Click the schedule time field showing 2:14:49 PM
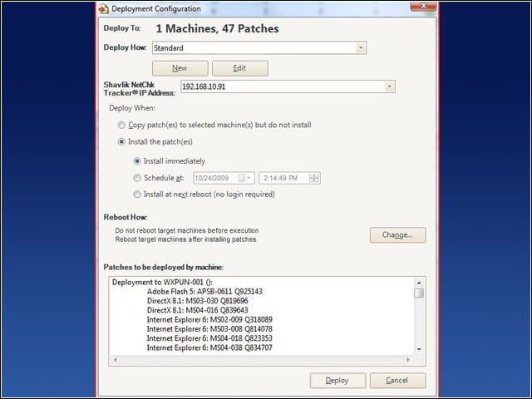The width and height of the screenshot is (532, 399). pyautogui.click(x=289, y=178)
